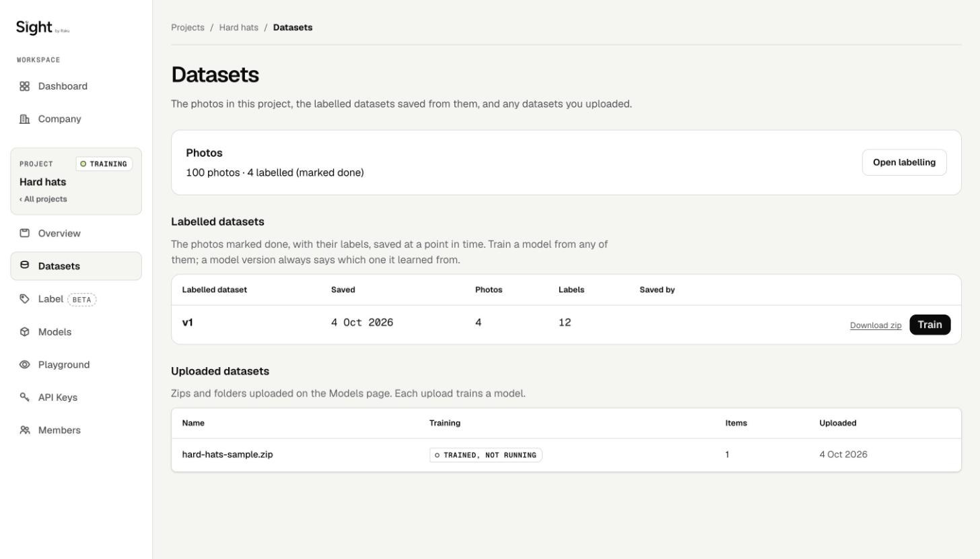980x559 pixels.
Task: Click the saved date 4 Oct 2026 for v1
Action: coord(362,323)
